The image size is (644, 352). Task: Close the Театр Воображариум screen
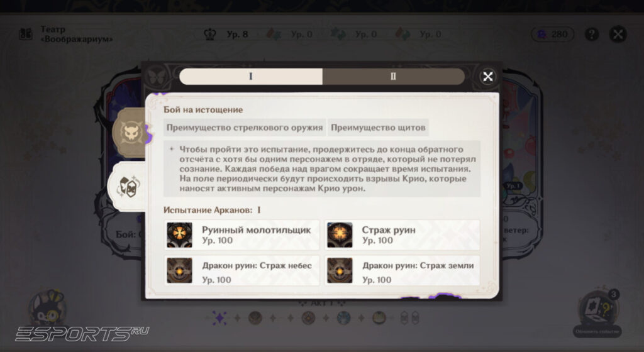pos(618,35)
